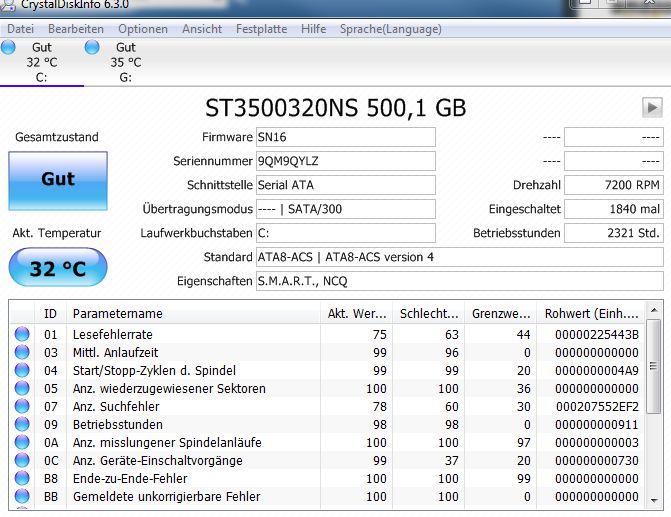Select drive C: health status tab

point(42,62)
